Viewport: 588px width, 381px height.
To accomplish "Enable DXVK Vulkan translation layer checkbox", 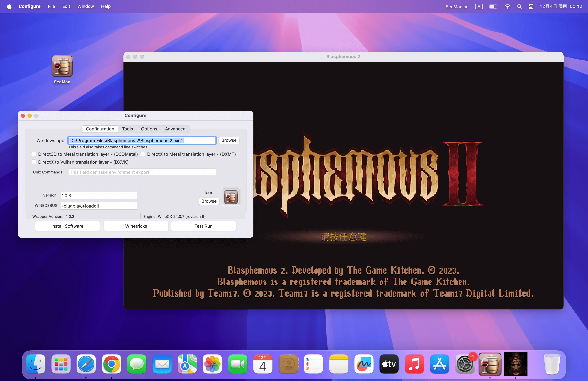I will [x=34, y=162].
